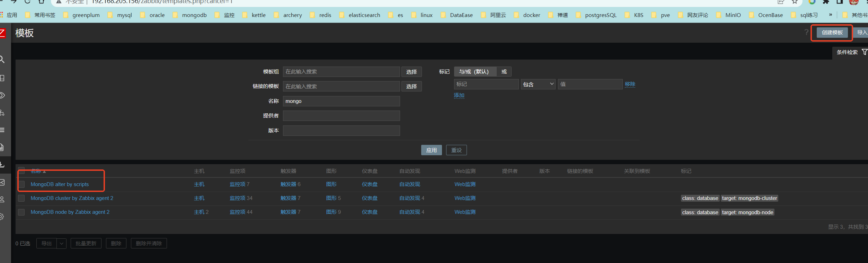Show more bookmarks with the » chevron
The height and width of the screenshot is (263, 868).
831,15
